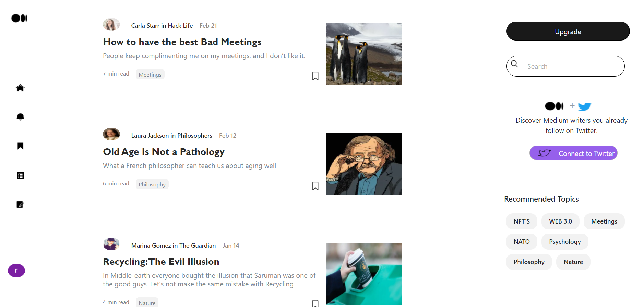644x307 pixels.
Task: Go to the Home feed icon
Action: point(20,88)
